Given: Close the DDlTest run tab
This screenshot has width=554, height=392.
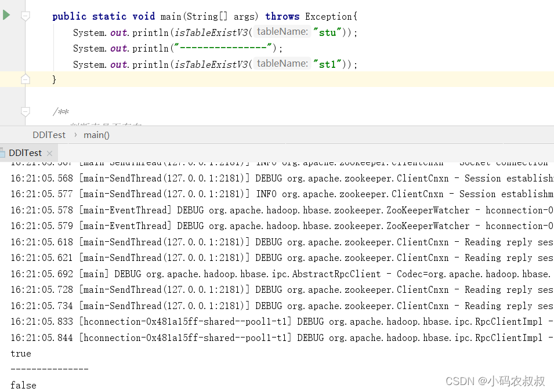Looking at the screenshot, I should pos(49,153).
